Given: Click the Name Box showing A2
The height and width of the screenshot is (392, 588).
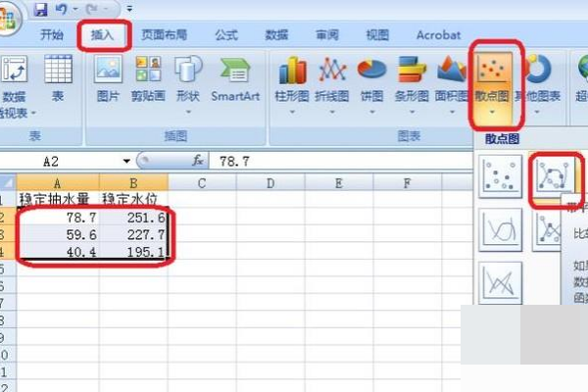Looking at the screenshot, I should tap(60, 162).
